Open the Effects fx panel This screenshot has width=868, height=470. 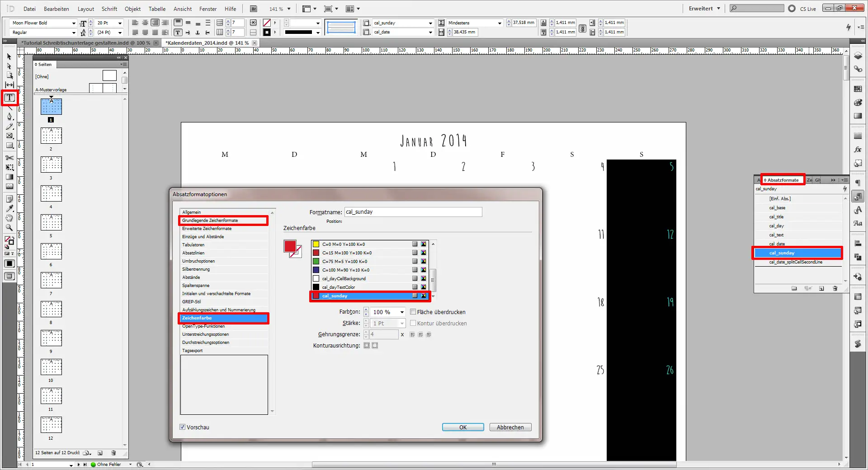tap(858, 150)
